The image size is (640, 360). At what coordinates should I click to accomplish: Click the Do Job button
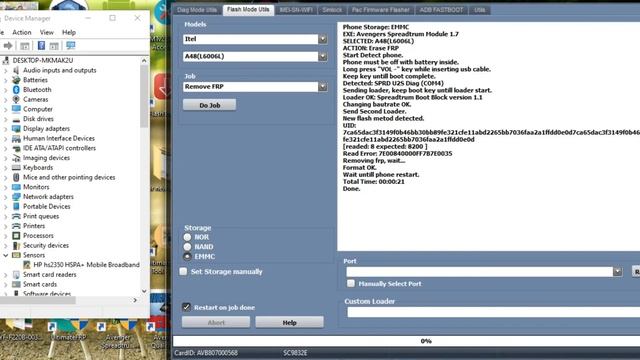(209, 105)
